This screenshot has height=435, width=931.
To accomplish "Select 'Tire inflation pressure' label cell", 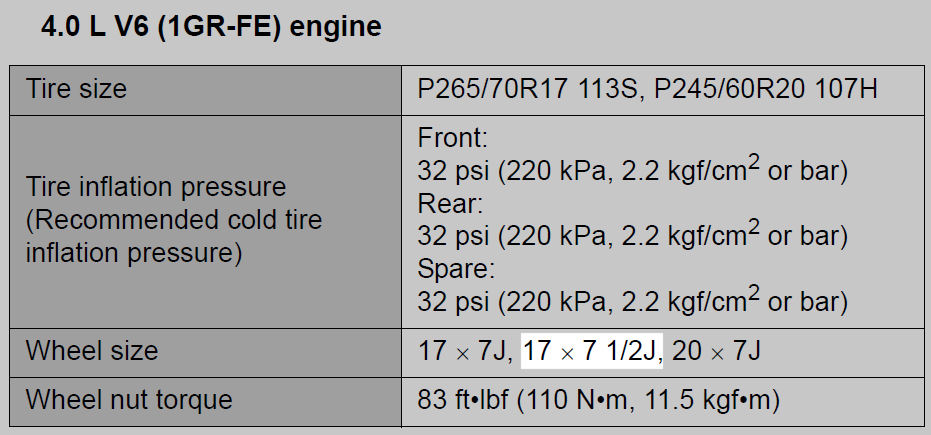I will click(205, 221).
